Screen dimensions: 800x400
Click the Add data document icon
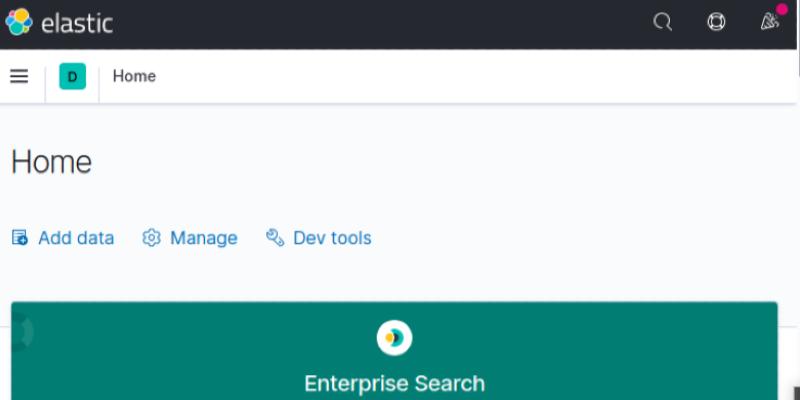tap(20, 238)
